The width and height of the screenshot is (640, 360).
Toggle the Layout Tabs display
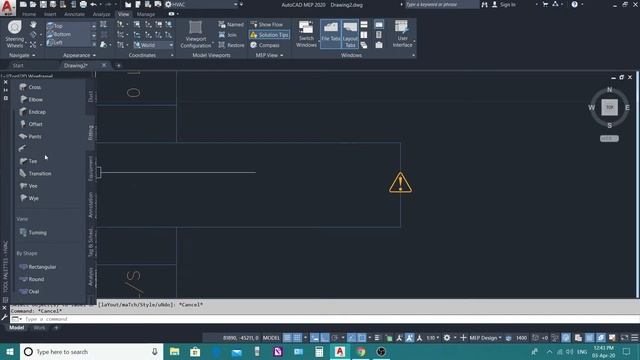(x=350, y=34)
